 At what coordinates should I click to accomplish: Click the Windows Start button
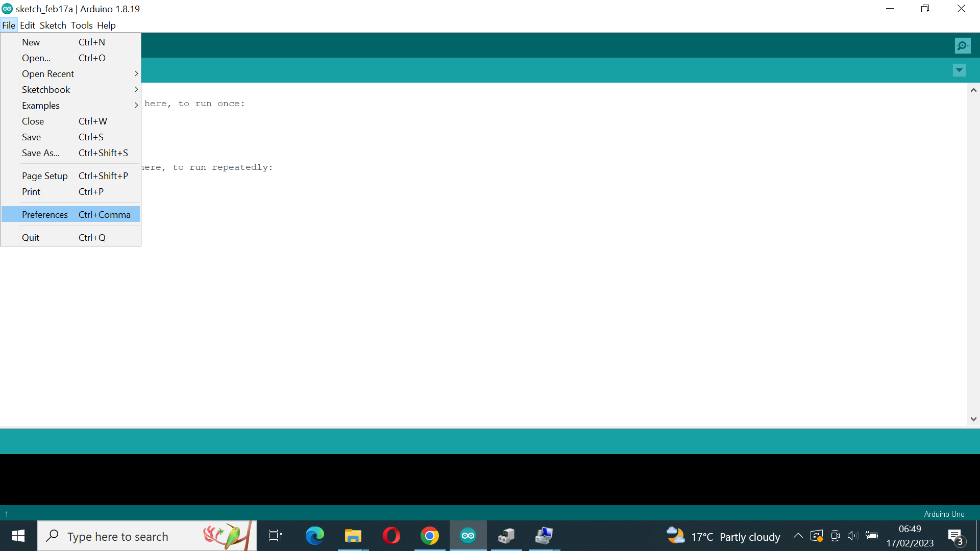17,536
